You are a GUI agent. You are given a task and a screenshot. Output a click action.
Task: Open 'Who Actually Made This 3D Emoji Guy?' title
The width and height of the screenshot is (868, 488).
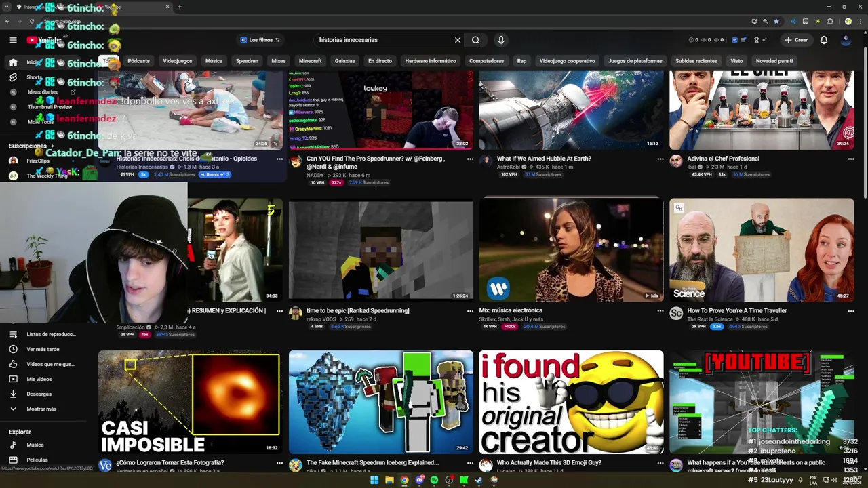(x=549, y=462)
